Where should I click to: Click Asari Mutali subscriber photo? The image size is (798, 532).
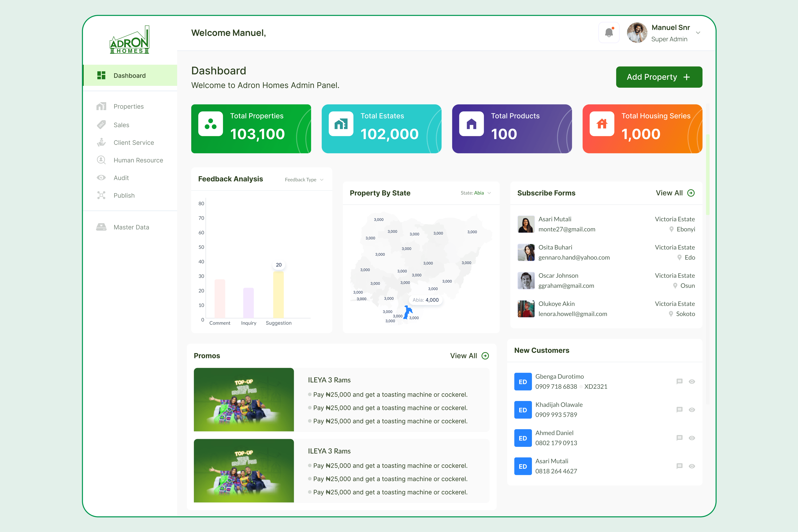point(526,224)
